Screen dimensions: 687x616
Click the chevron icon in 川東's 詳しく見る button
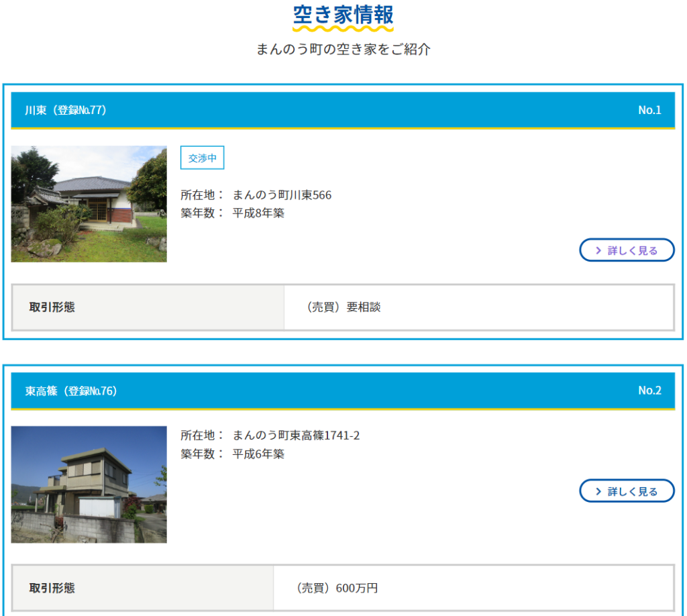coord(597,250)
